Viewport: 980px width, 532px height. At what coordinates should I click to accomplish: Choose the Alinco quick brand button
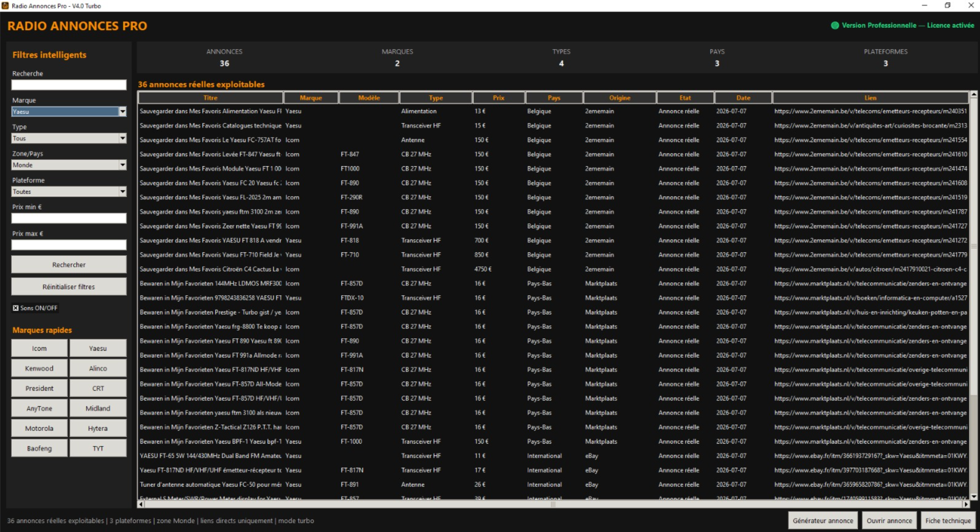point(98,368)
